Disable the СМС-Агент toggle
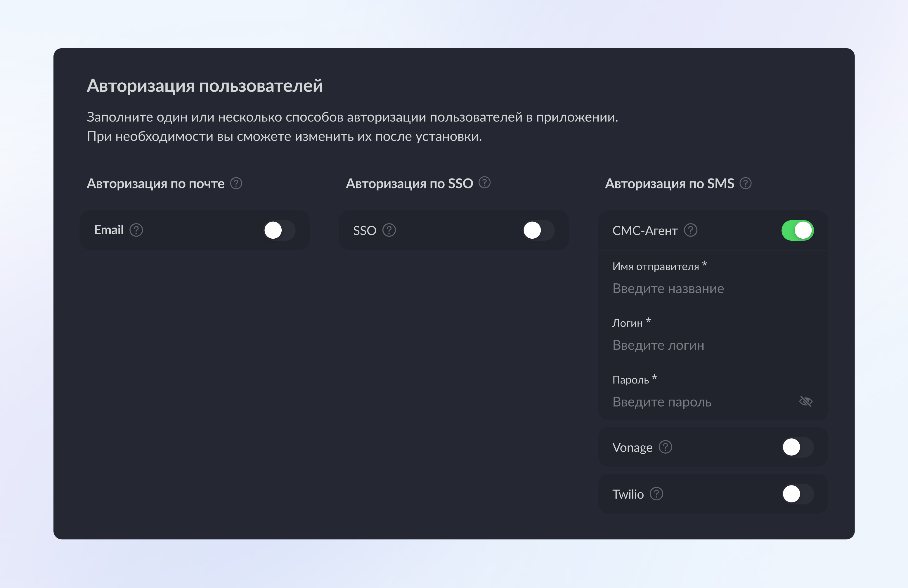The image size is (908, 588). click(x=797, y=230)
